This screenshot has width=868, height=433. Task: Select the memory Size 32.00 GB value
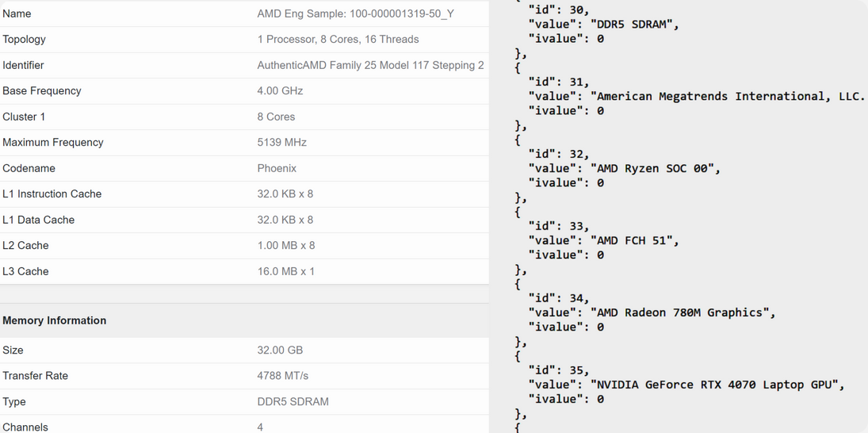(280, 350)
